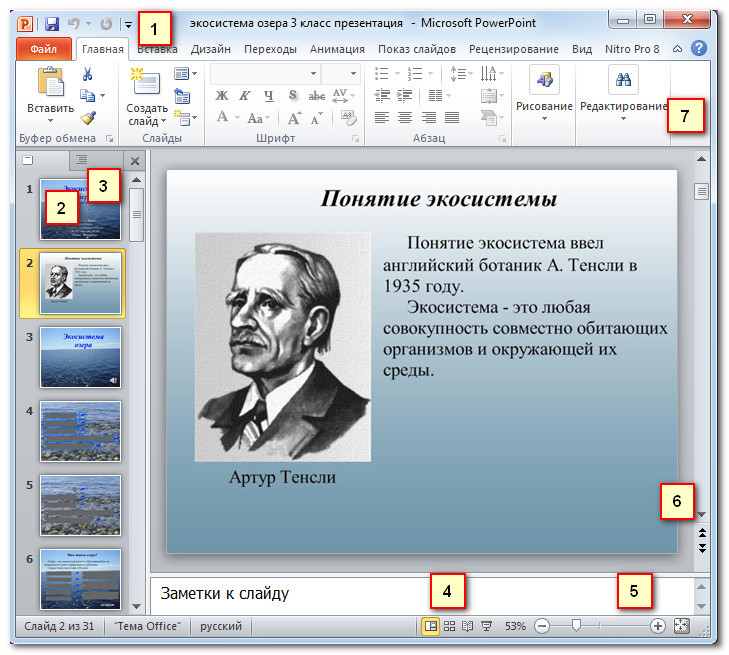
Task: Switch to Slide Sorter view icon
Action: tap(449, 626)
